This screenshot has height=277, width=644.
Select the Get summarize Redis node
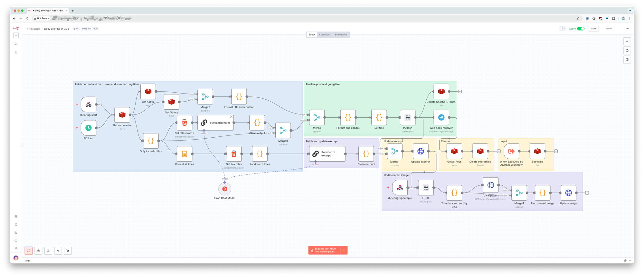[x=122, y=115]
